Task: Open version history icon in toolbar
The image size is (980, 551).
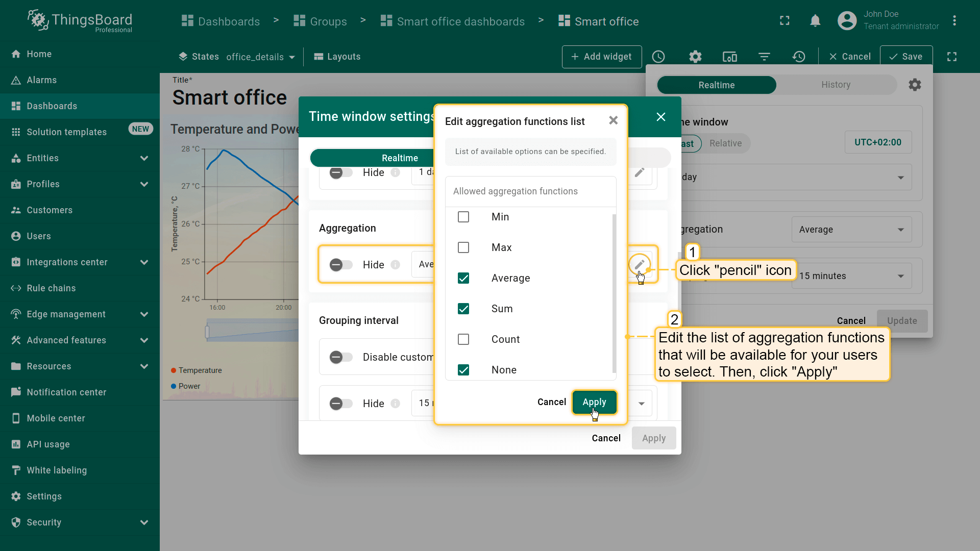Action: point(799,57)
